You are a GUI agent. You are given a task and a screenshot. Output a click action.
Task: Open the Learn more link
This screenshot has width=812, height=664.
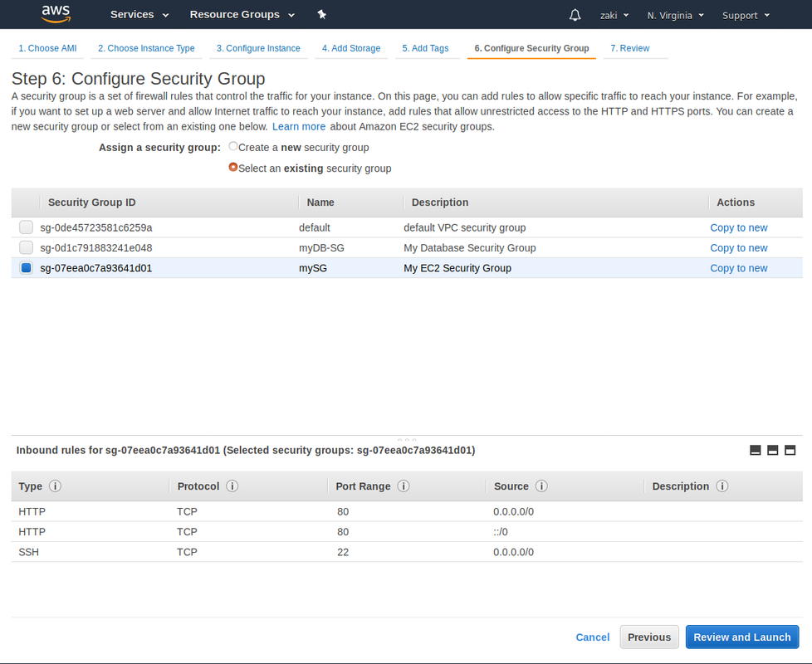299,126
